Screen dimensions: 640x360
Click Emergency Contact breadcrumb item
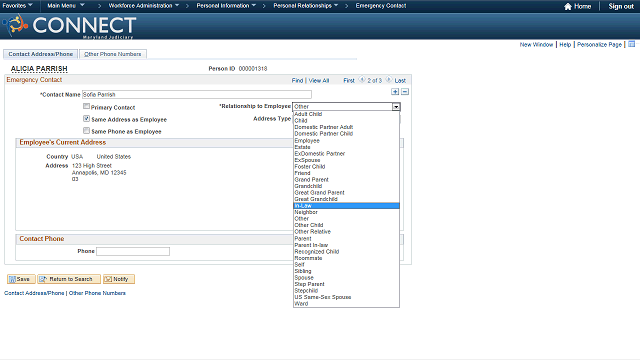click(x=380, y=6)
